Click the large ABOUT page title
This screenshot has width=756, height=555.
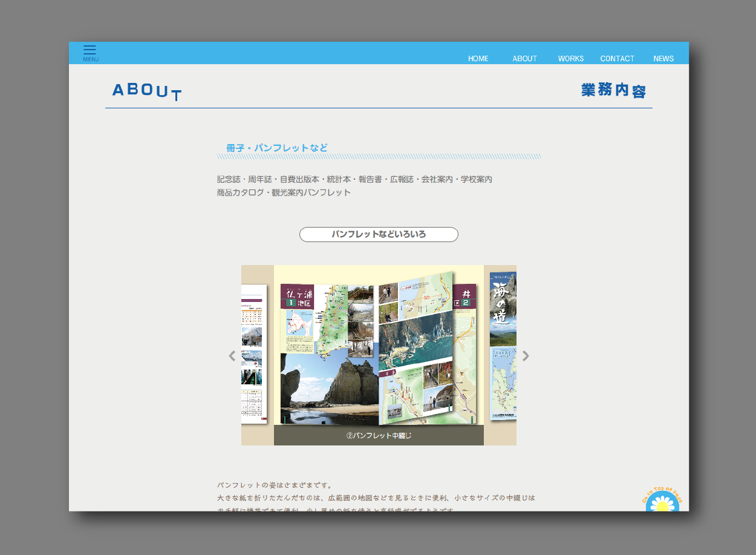pos(147,91)
